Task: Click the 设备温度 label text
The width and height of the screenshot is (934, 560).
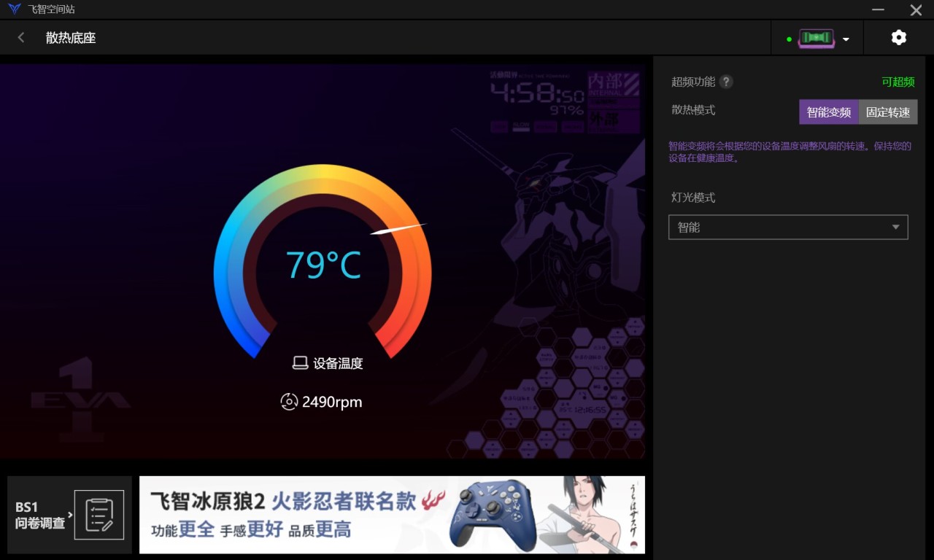Action: pyautogui.click(x=339, y=363)
